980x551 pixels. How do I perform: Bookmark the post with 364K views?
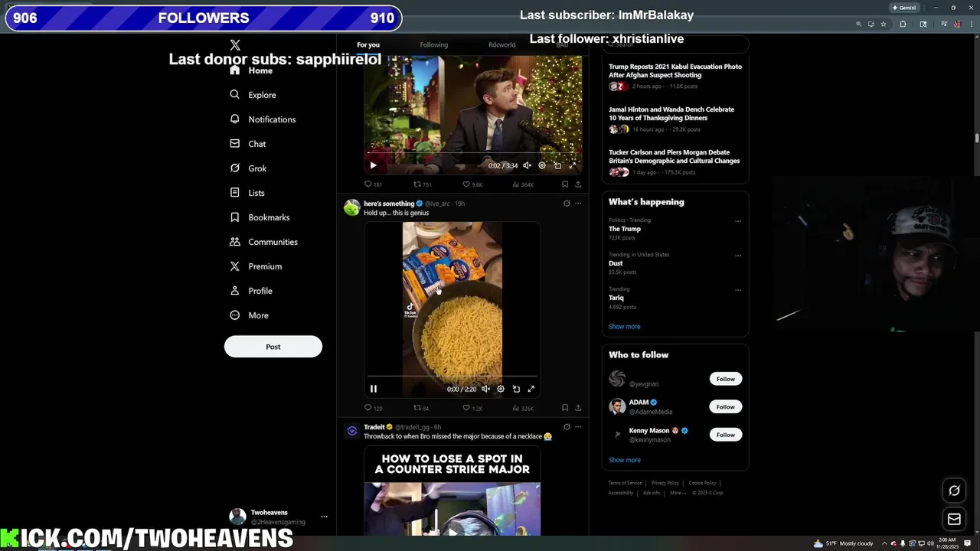[565, 184]
